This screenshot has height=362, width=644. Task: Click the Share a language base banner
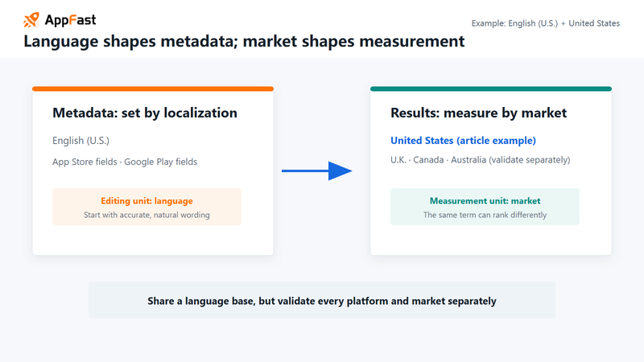321,300
